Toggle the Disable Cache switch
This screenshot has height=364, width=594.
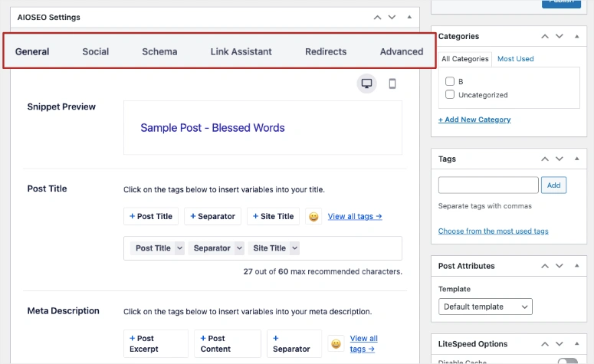tap(567, 362)
